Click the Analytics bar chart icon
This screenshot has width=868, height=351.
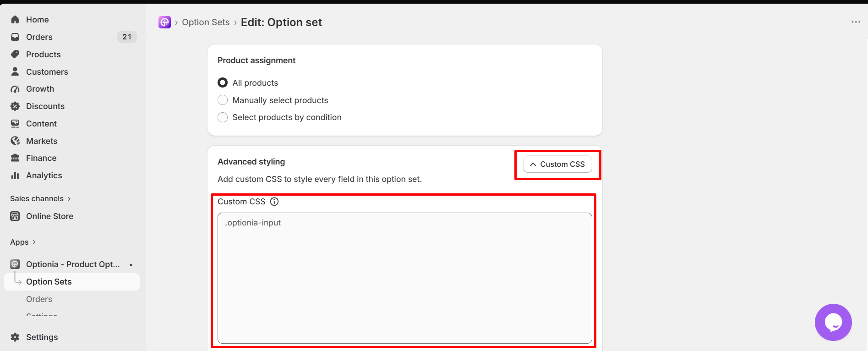pyautogui.click(x=15, y=175)
